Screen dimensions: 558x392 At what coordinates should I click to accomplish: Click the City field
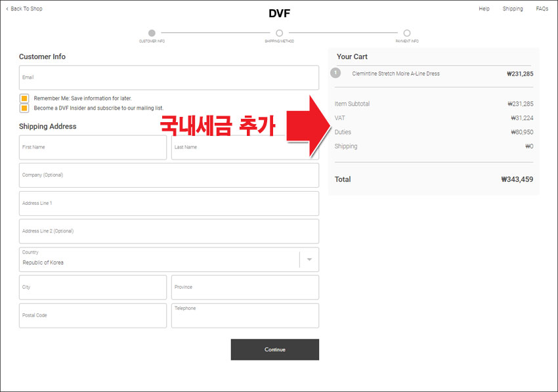tap(93, 288)
